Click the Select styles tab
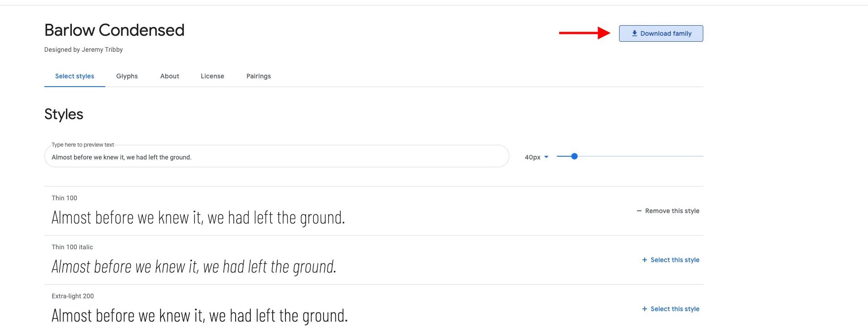 pyautogui.click(x=75, y=76)
